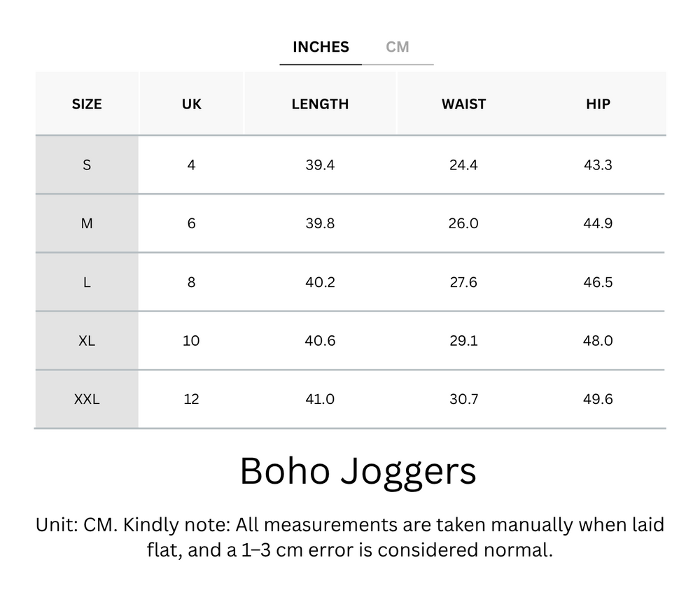Click the 41.0 length value
The height and width of the screenshot is (602, 700).
pyautogui.click(x=320, y=399)
